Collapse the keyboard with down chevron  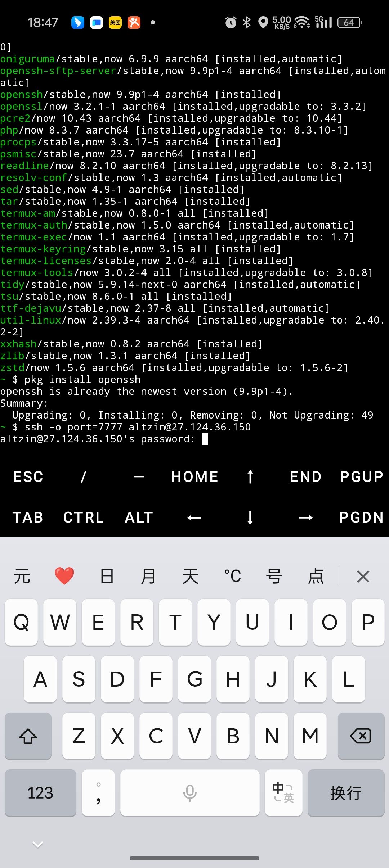38,844
